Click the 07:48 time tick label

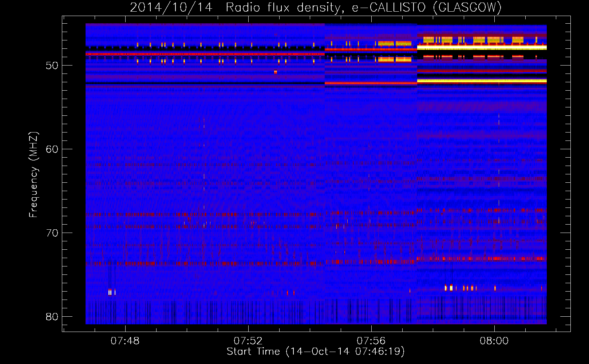(125, 341)
